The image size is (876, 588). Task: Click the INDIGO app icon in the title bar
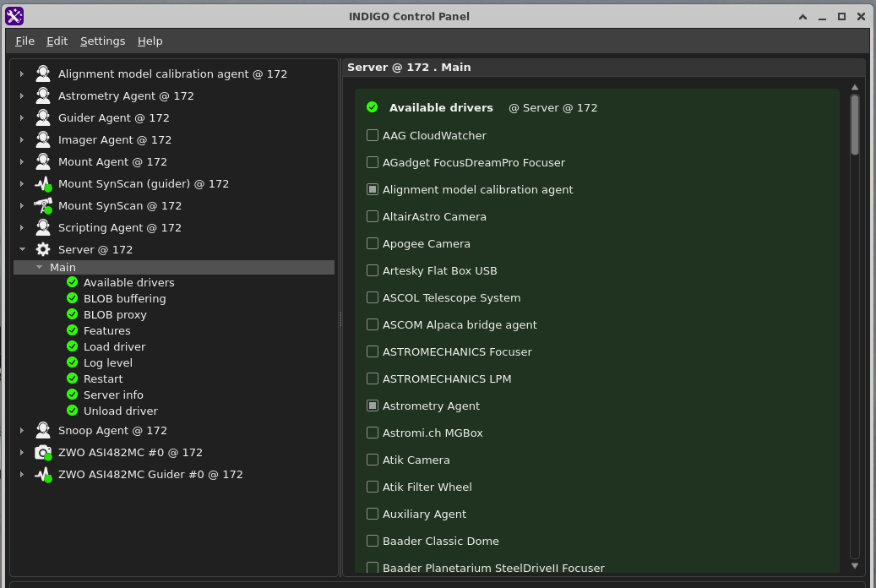point(13,15)
